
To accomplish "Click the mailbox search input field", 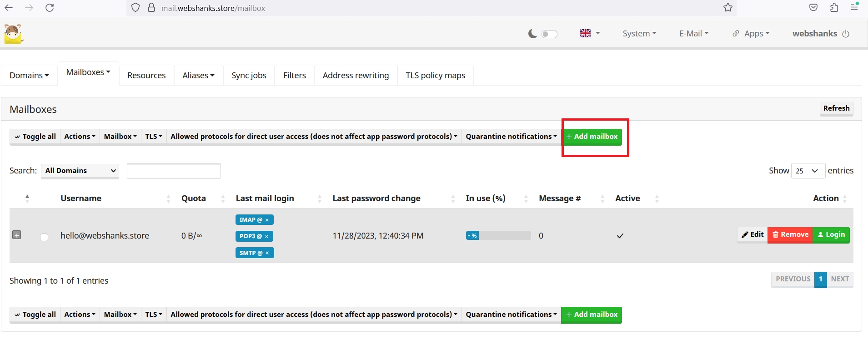I will 174,171.
